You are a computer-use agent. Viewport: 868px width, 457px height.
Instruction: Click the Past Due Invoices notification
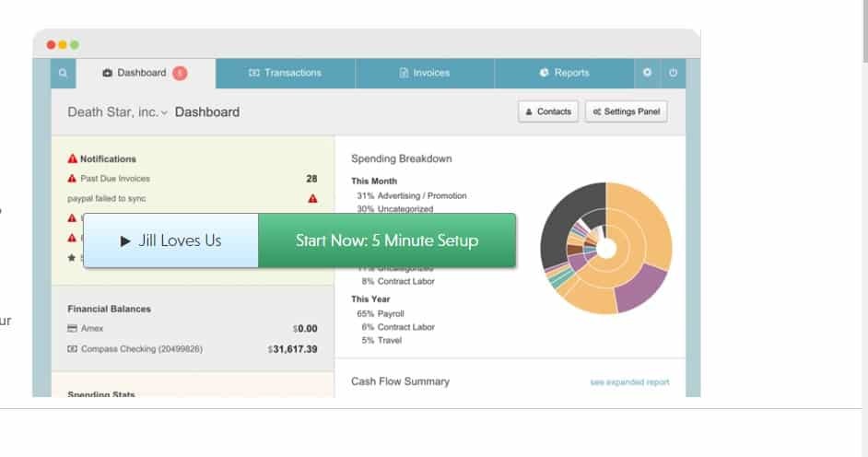[x=115, y=179]
